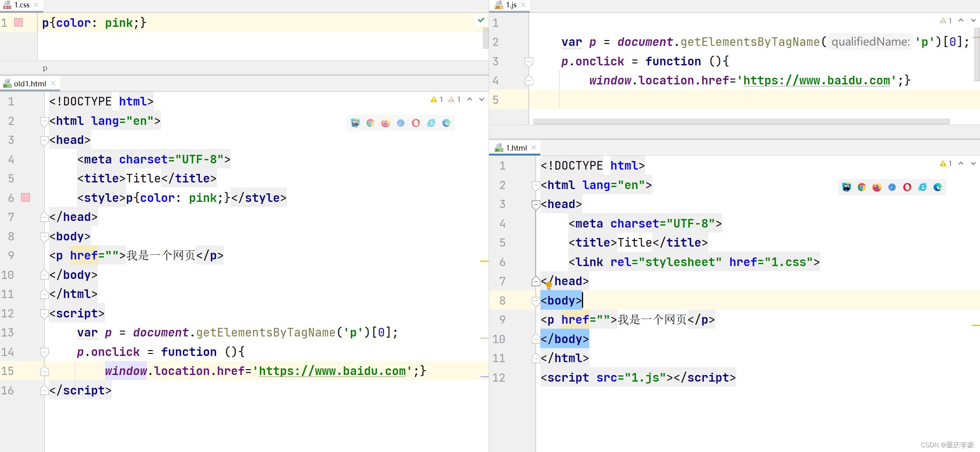Click the 1.js horizontal scrollbar

pyautogui.click(x=741, y=121)
